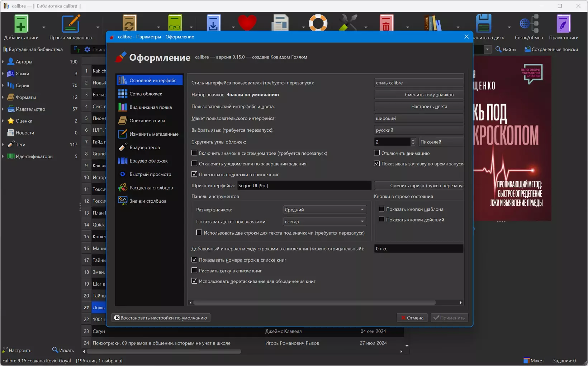Open the language selection dropdown

[419, 130]
